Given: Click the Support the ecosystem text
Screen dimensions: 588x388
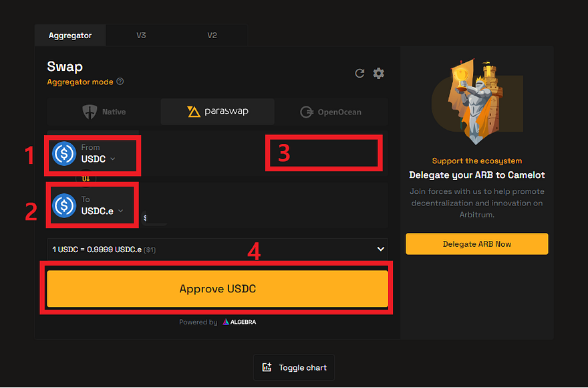Looking at the screenshot, I should pos(476,161).
